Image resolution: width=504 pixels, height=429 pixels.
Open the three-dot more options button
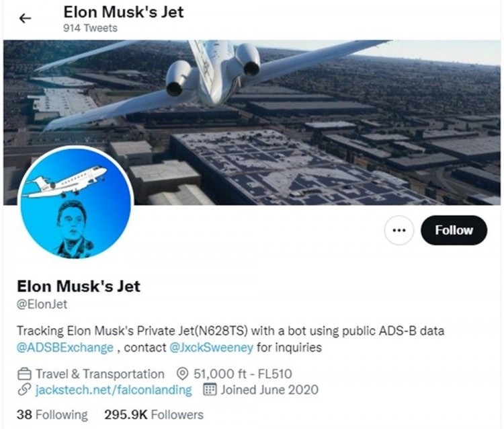399,231
